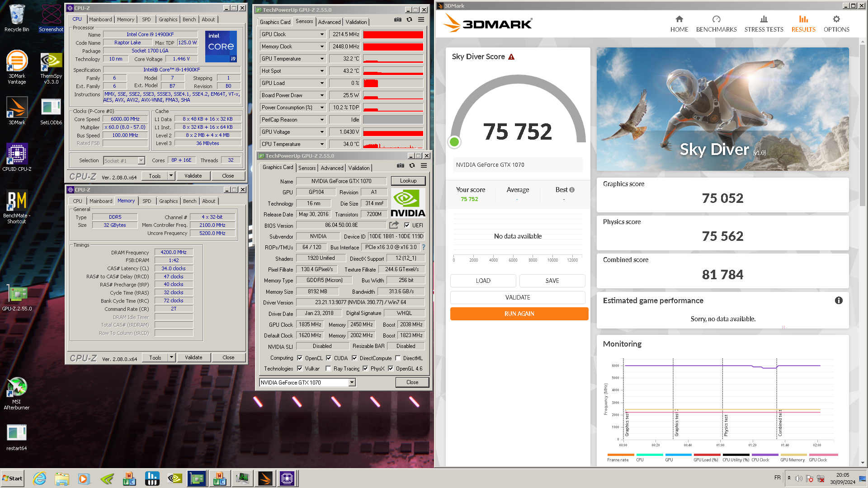This screenshot has width=868, height=488.
Task: Open Estimated game performance info icon
Action: point(839,300)
